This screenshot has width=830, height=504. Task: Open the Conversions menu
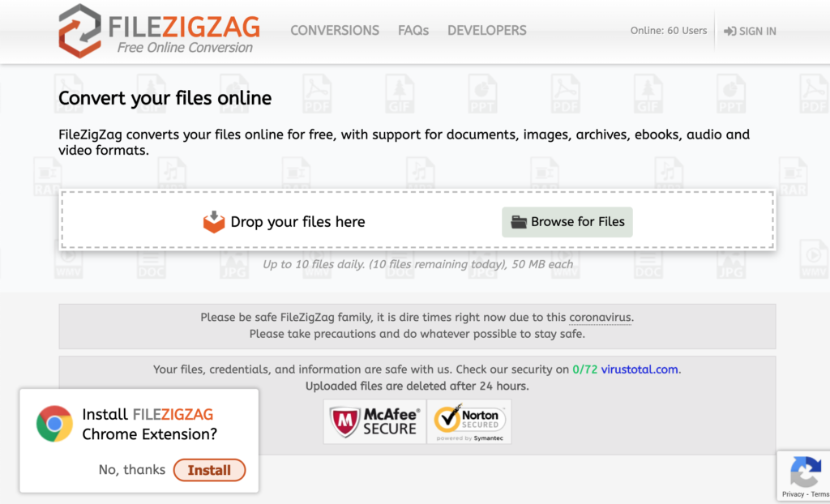pos(335,31)
